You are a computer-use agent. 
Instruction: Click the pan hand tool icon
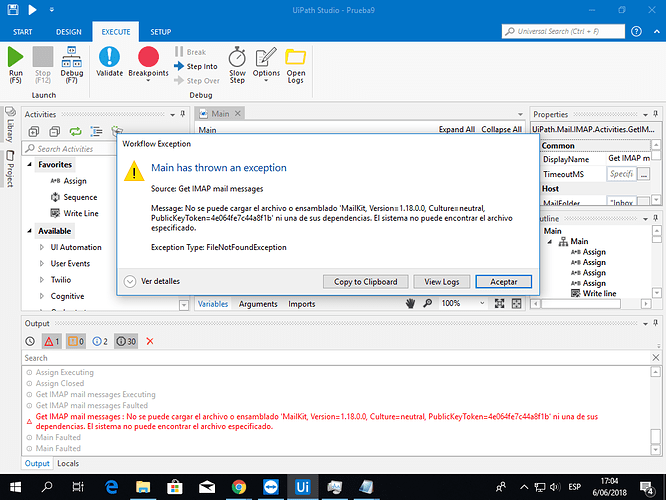[x=410, y=303]
